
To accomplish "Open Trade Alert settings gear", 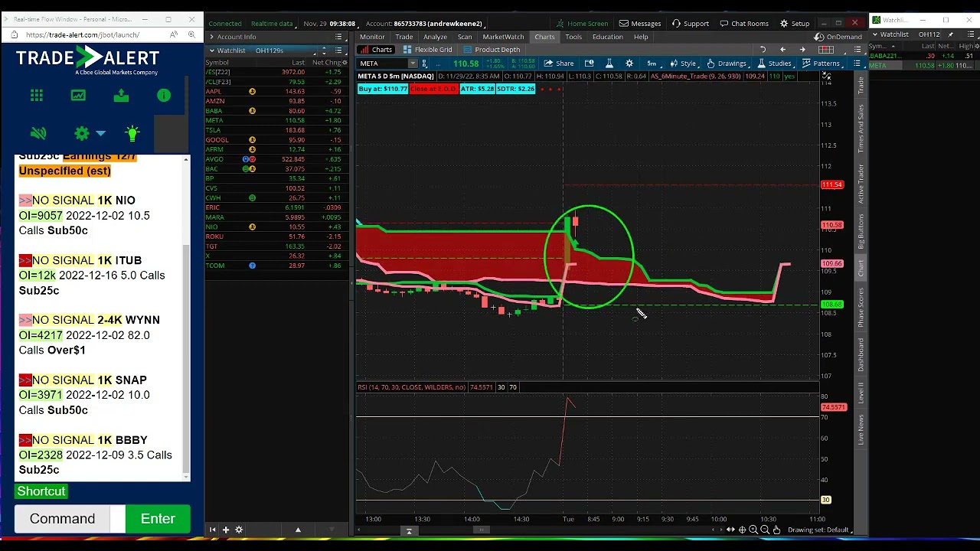I will 82,134.
